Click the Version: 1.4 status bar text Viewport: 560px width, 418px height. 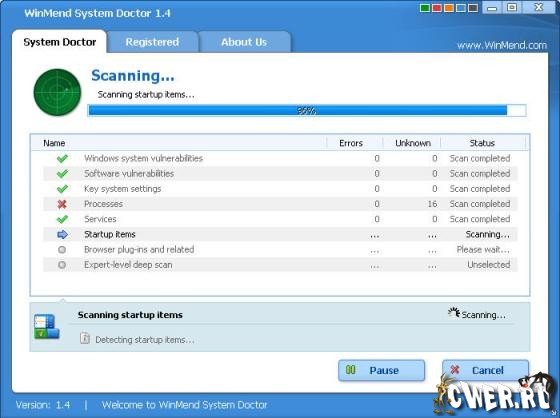click(x=43, y=405)
